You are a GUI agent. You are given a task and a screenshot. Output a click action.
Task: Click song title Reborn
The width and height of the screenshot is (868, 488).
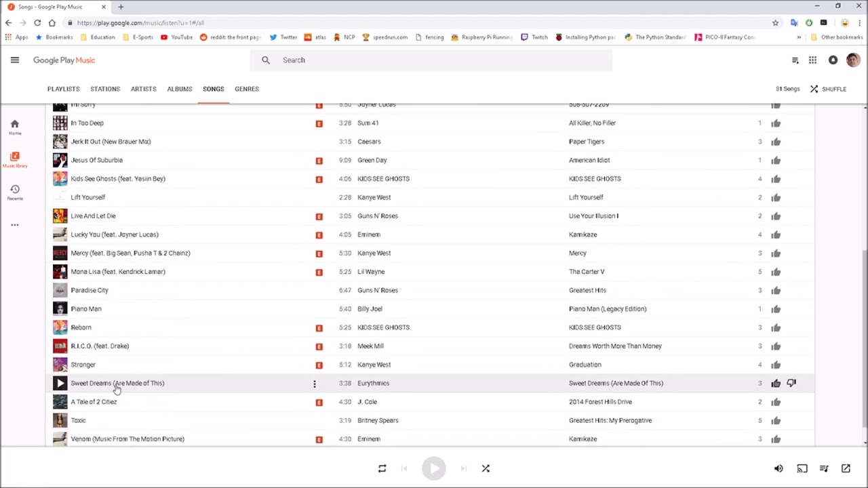click(81, 327)
